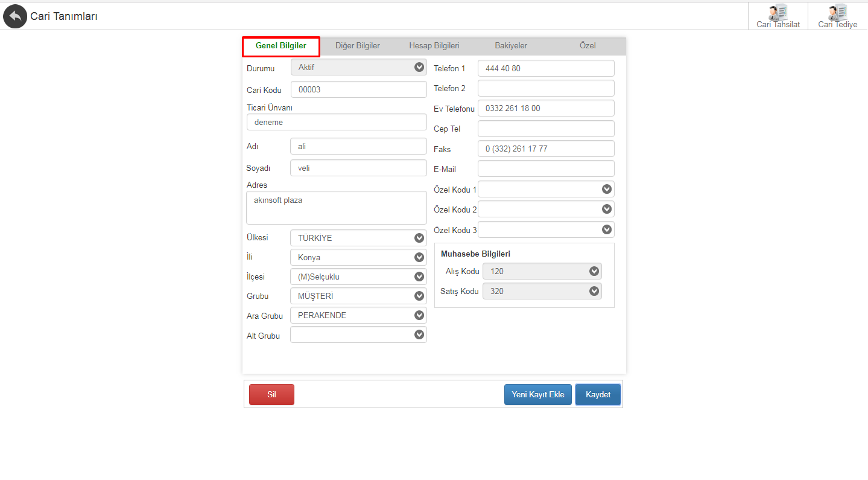Viewport: 868px width, 480px height.
Task: Expand the Özel Kodu 1 dropdown
Action: click(546, 189)
